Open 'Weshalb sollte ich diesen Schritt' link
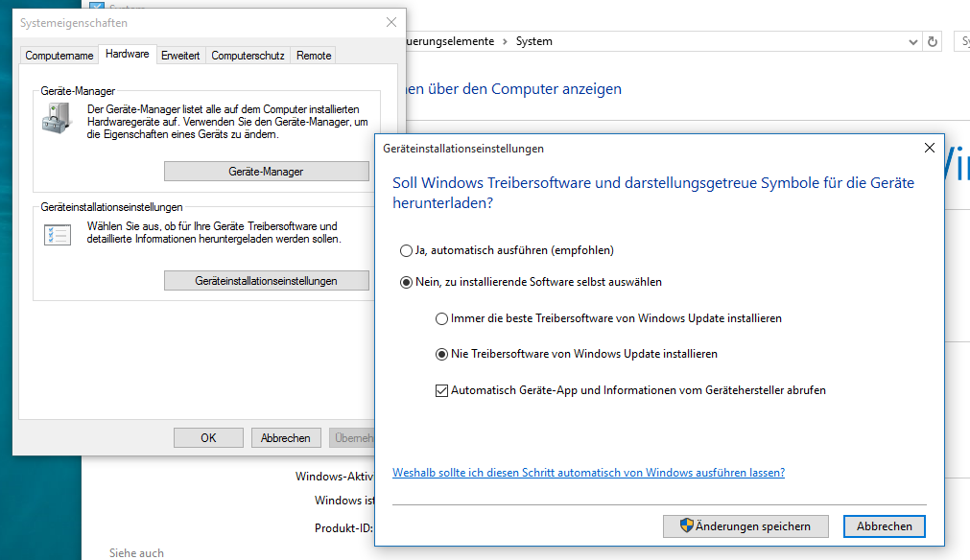 (x=588, y=472)
